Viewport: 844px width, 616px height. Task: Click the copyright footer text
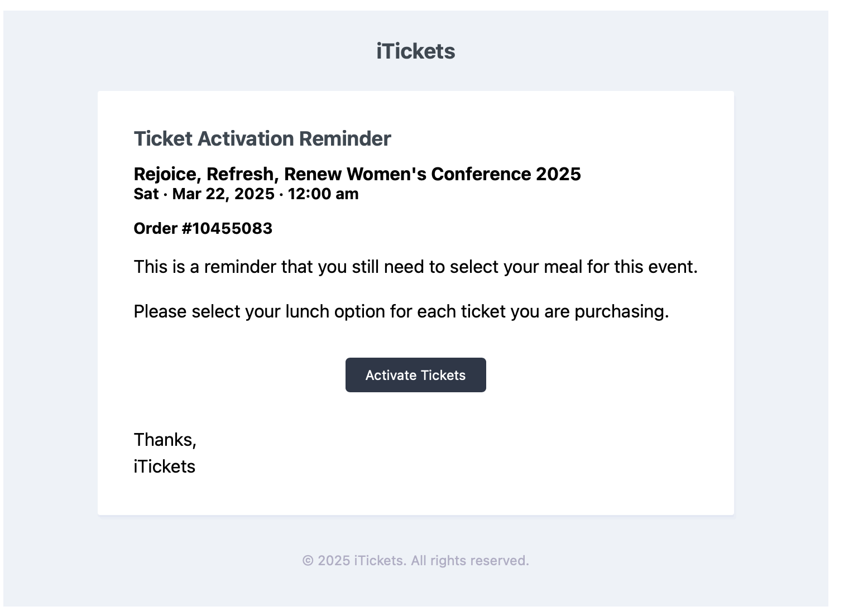(415, 560)
